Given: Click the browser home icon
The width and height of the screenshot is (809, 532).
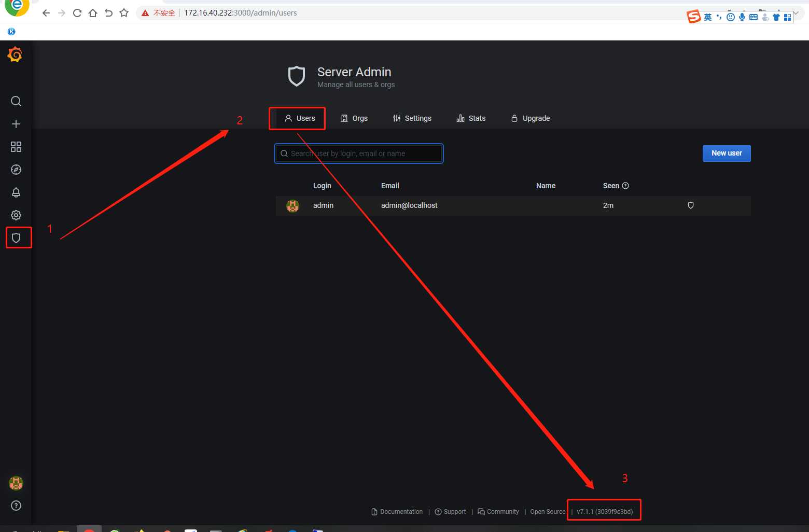Looking at the screenshot, I should click(93, 13).
